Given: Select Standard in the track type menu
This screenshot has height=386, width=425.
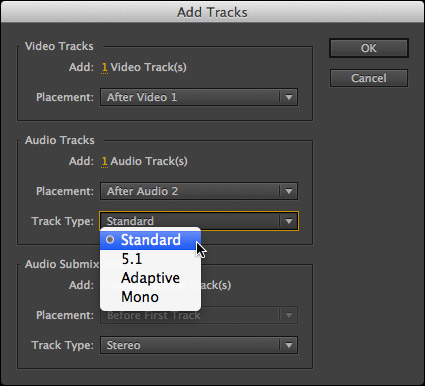Looking at the screenshot, I should [x=151, y=240].
